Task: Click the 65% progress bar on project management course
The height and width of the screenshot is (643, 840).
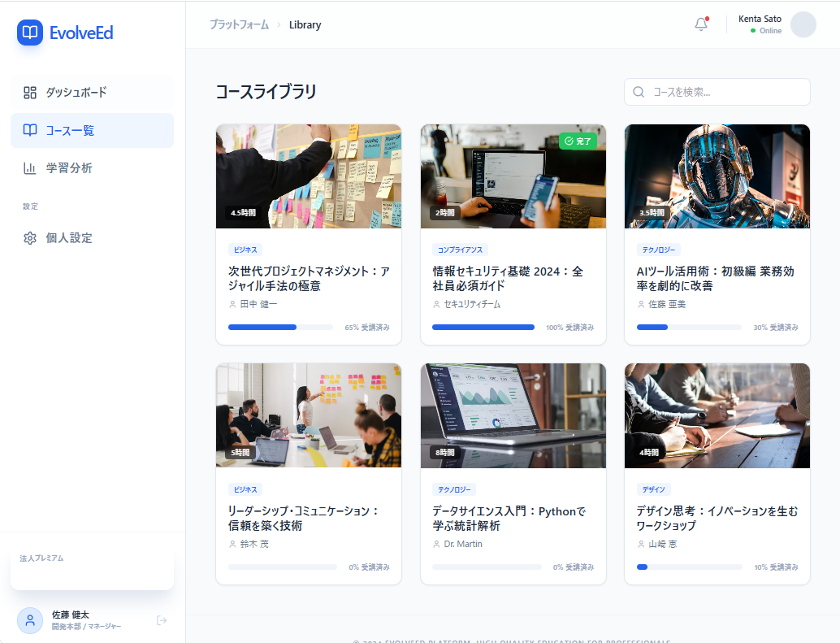Action: 280,326
